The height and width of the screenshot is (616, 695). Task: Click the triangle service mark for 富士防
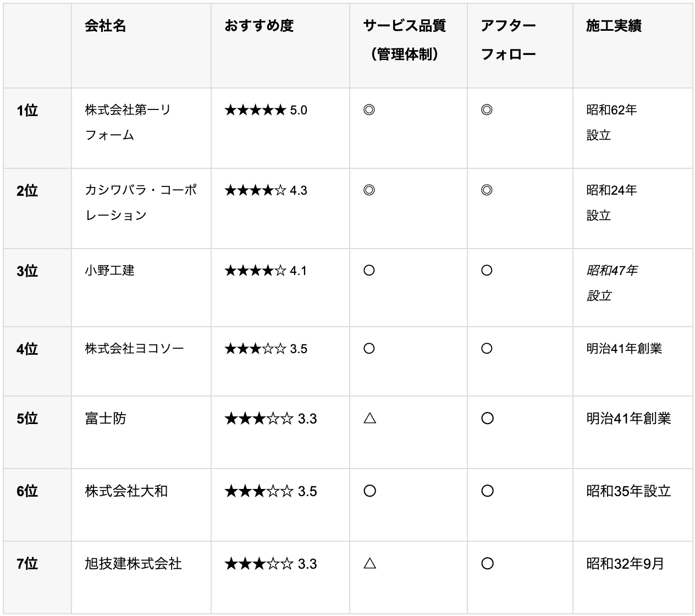(x=369, y=419)
